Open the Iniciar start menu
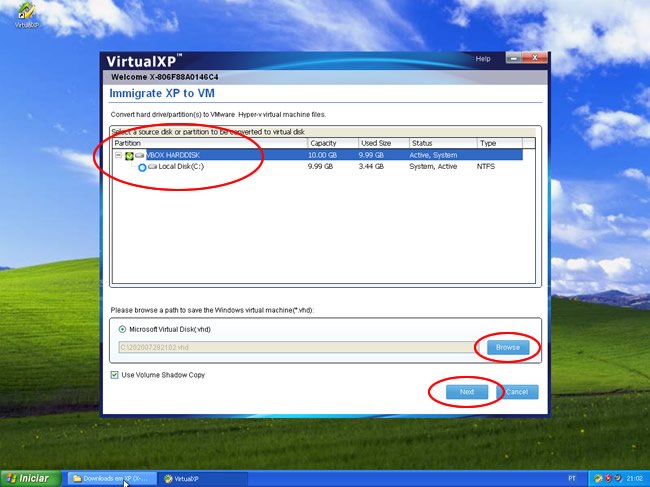The height and width of the screenshot is (487, 650). [x=29, y=479]
